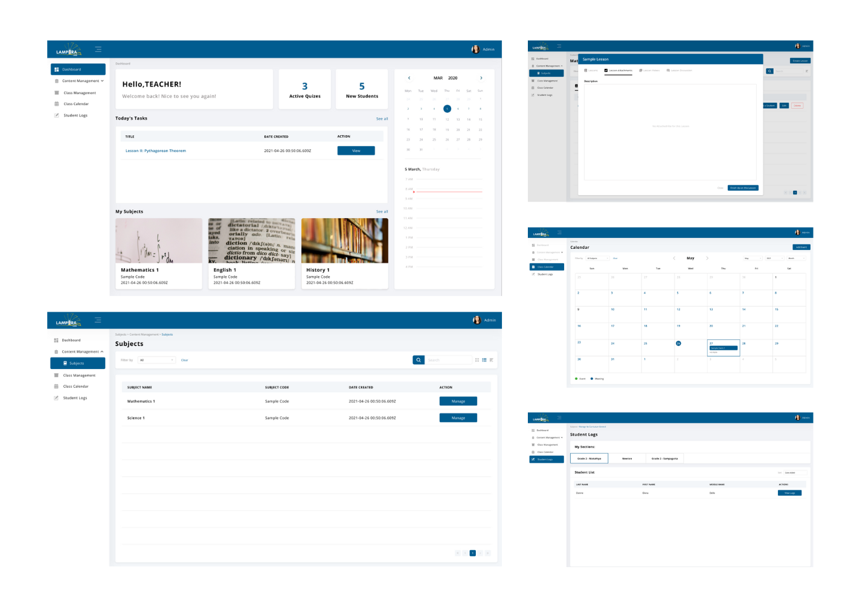The height and width of the screenshot is (616, 854).
Task: Click the hamburger menu icon on the Hello Teacher dashboard
Action: [x=98, y=50]
